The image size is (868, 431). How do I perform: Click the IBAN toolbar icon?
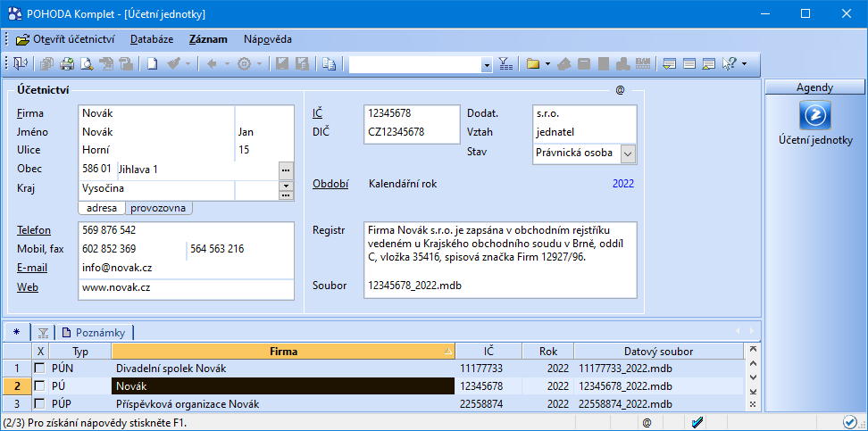(643, 63)
